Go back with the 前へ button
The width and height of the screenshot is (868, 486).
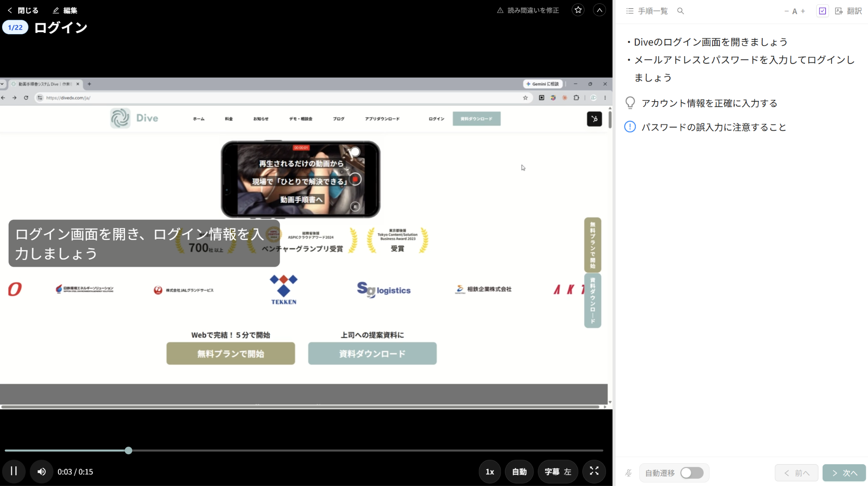point(796,473)
